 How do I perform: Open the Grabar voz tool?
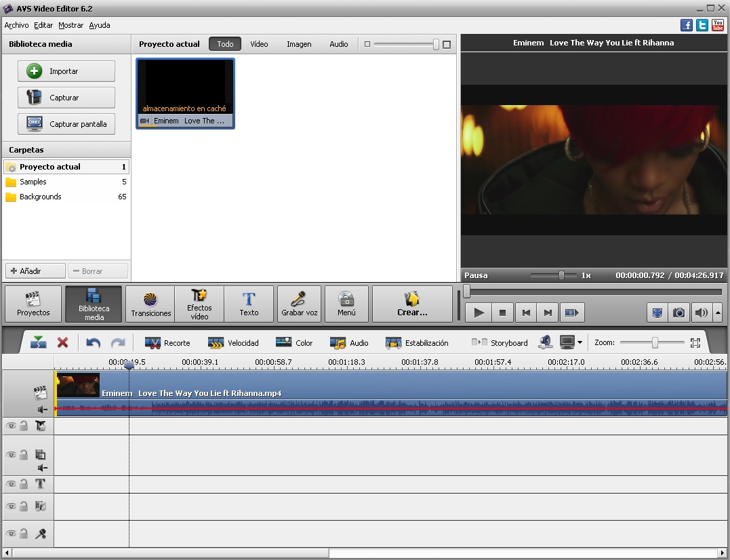point(300,304)
